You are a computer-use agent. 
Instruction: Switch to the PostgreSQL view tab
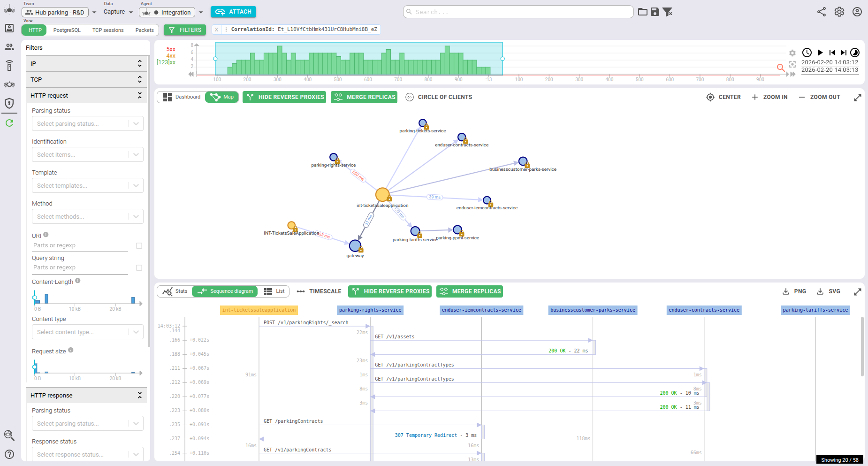click(67, 30)
